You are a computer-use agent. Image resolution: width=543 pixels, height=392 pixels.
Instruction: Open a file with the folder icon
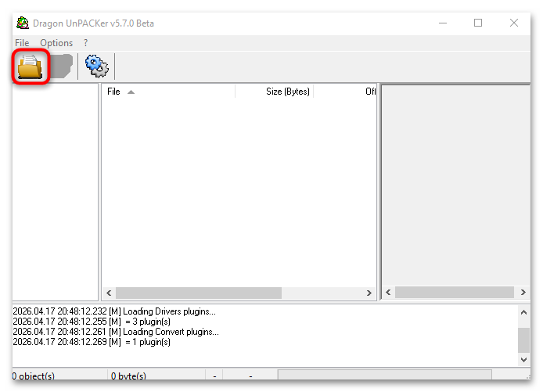(x=31, y=67)
